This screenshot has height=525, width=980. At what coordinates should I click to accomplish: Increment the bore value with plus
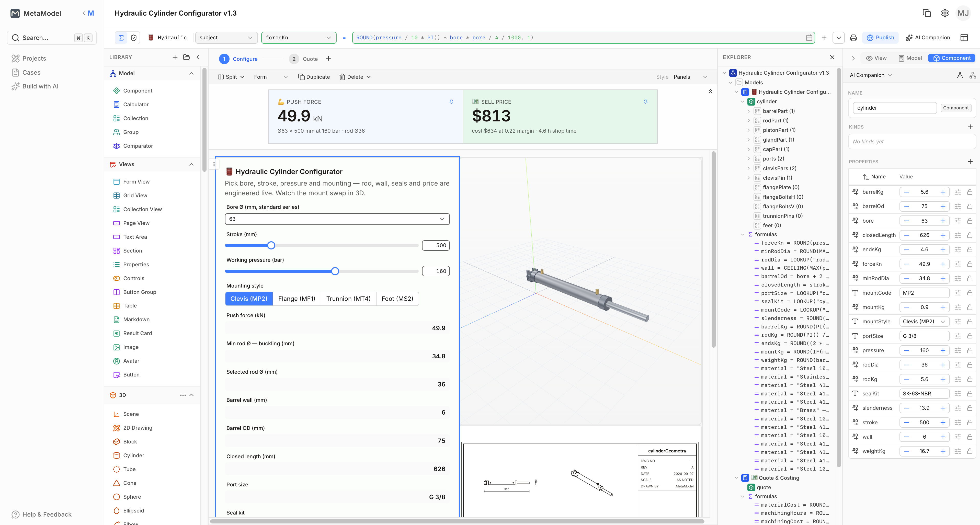943,221
